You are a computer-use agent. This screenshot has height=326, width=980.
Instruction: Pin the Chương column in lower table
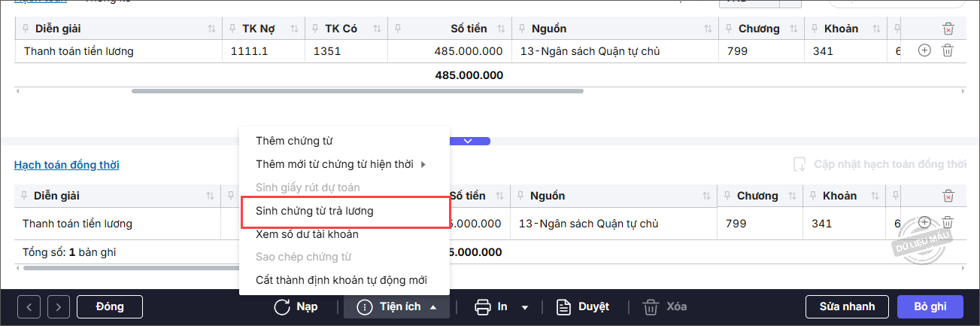point(727,197)
